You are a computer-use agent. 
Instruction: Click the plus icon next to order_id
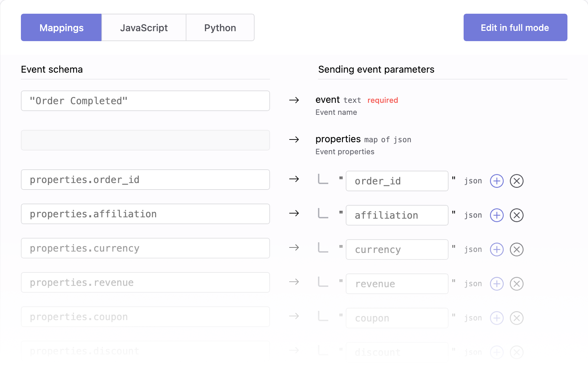coord(497,181)
